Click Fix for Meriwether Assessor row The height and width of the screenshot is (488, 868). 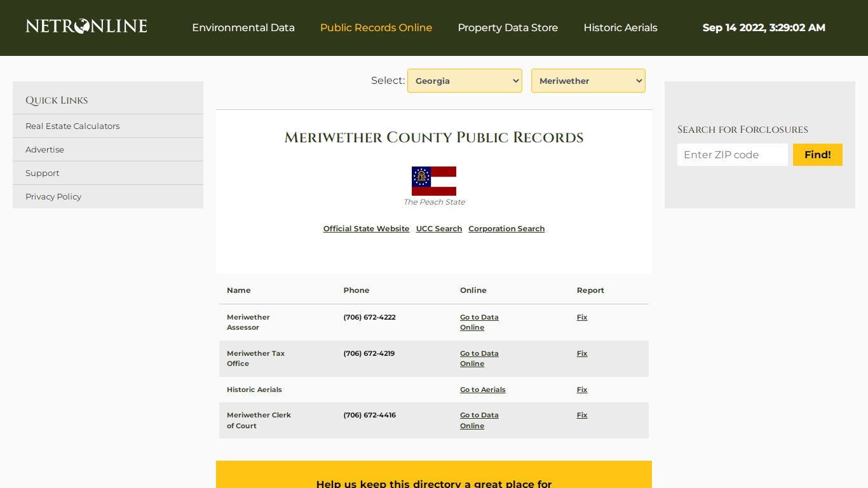[x=582, y=317]
